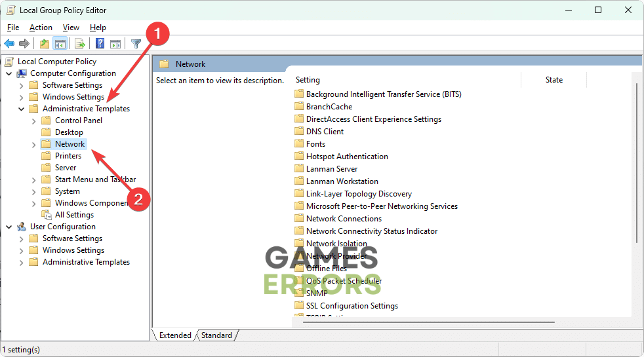Select the Extended tab

(175, 335)
